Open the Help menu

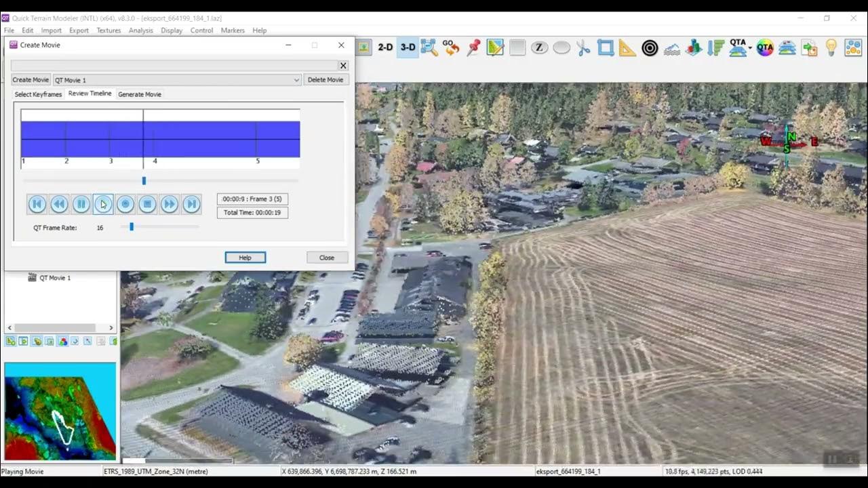(x=259, y=30)
